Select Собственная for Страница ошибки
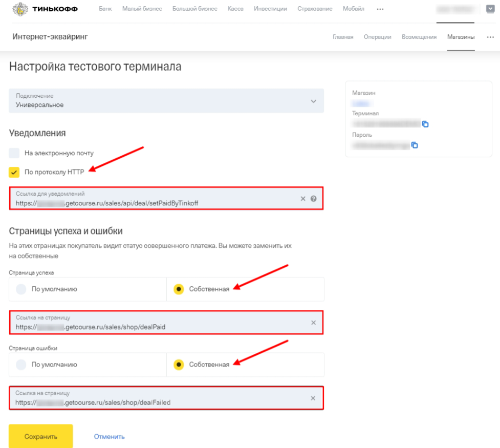This screenshot has width=500, height=448. pyautogui.click(x=179, y=365)
